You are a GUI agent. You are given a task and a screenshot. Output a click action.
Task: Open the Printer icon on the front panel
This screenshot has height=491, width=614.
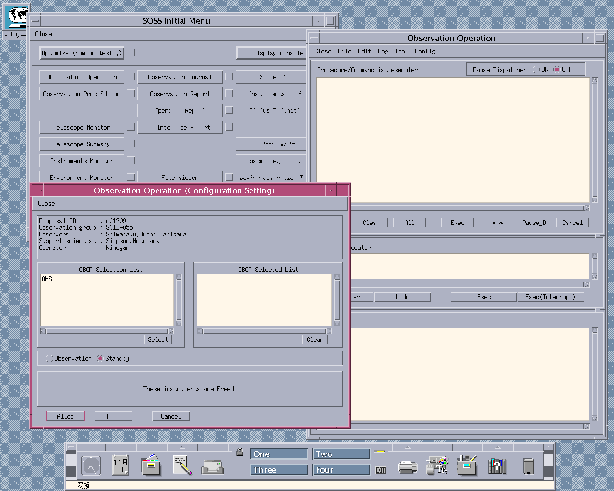(408, 467)
